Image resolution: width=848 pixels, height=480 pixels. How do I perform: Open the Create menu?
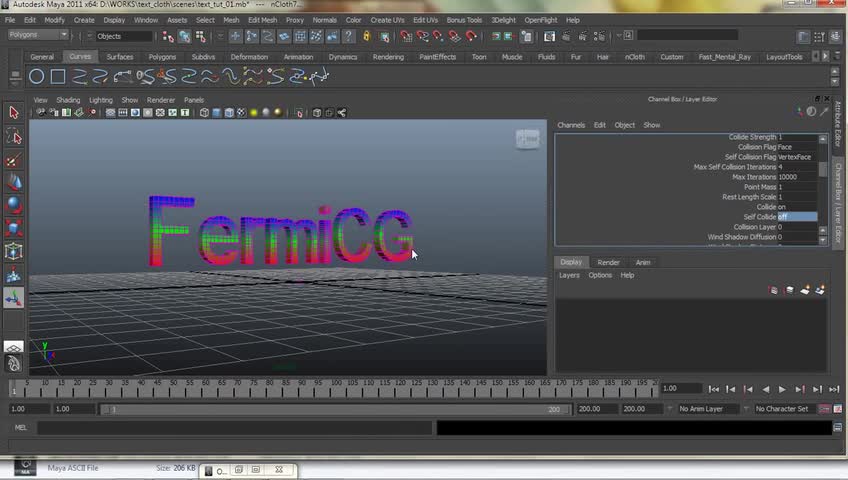click(x=84, y=20)
